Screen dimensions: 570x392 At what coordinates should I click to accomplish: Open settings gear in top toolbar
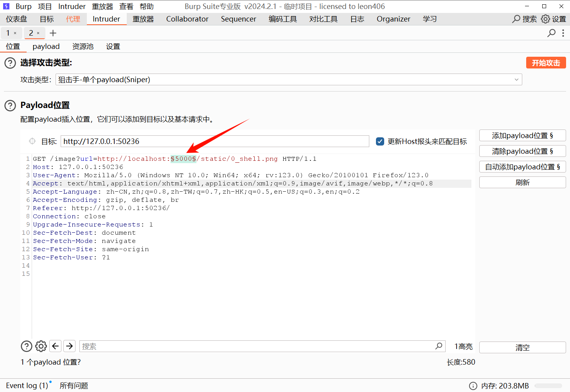[545, 19]
